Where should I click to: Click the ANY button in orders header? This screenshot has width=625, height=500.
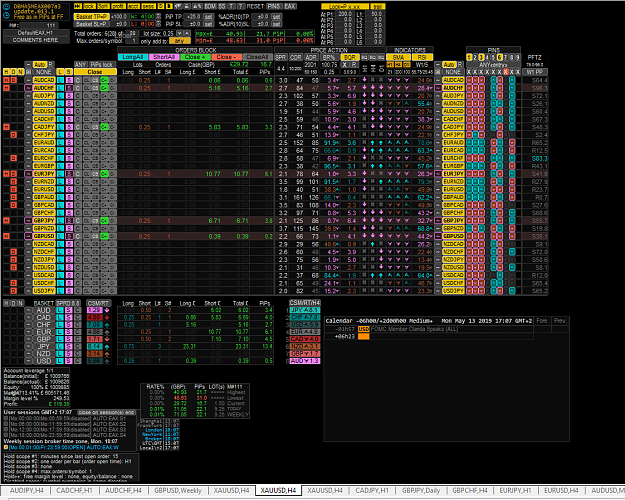81,65
